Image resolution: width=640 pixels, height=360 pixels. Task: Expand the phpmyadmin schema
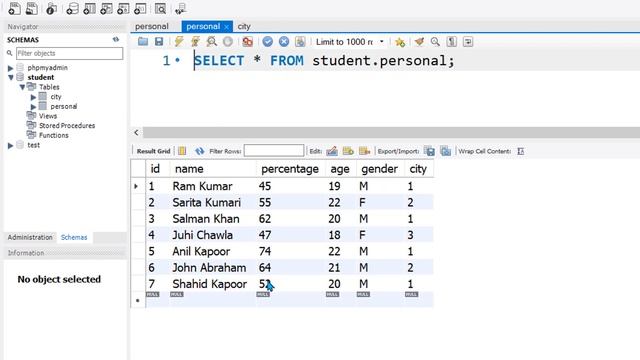(x=11, y=68)
